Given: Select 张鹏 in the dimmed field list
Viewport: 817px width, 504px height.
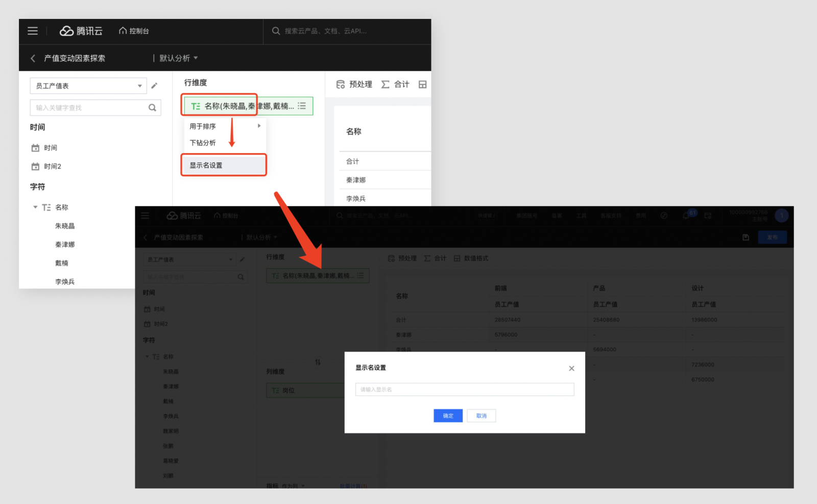Looking at the screenshot, I should click(168, 446).
